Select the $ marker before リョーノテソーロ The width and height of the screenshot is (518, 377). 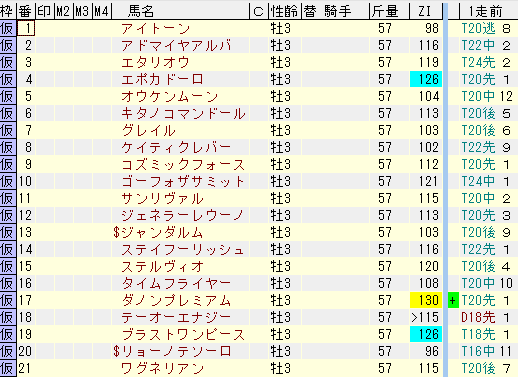pyautogui.click(x=116, y=351)
